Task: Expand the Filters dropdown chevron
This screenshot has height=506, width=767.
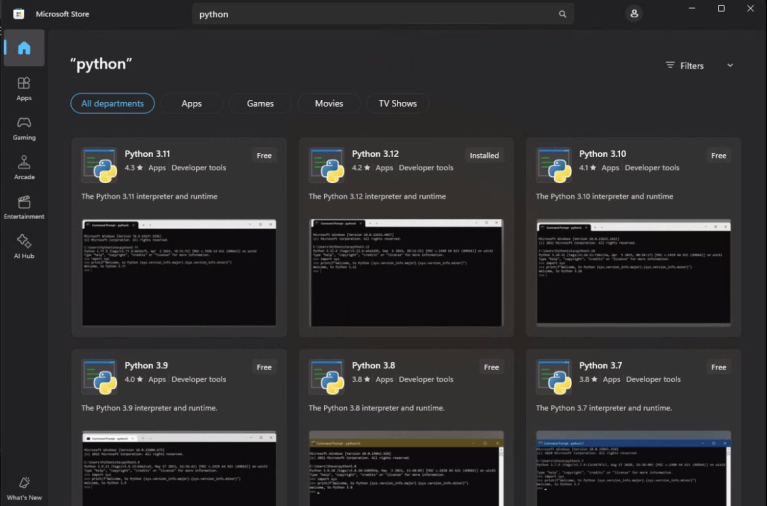Action: tap(730, 65)
